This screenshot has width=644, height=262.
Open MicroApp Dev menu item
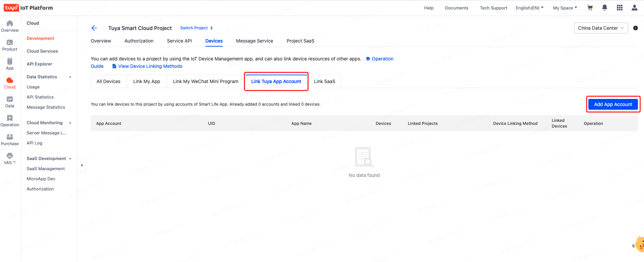click(41, 179)
